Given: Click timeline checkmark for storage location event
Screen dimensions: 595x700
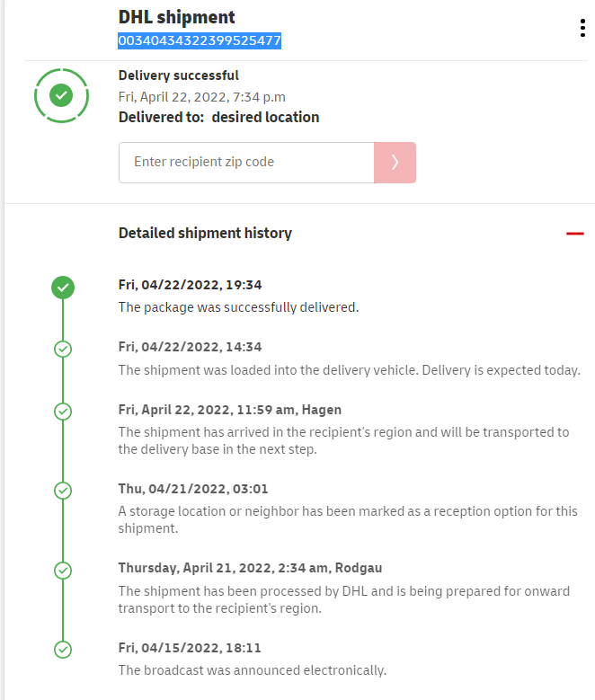Looking at the screenshot, I should point(63,491).
